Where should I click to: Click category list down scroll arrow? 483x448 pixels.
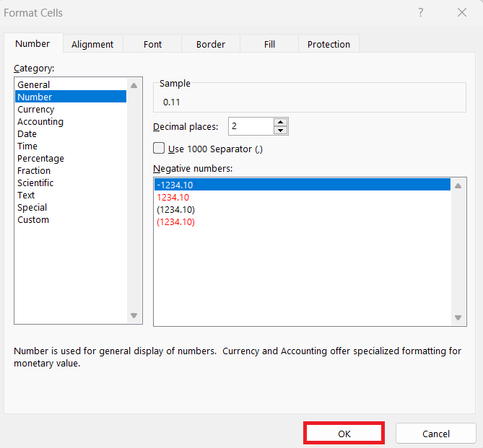pyautogui.click(x=134, y=315)
